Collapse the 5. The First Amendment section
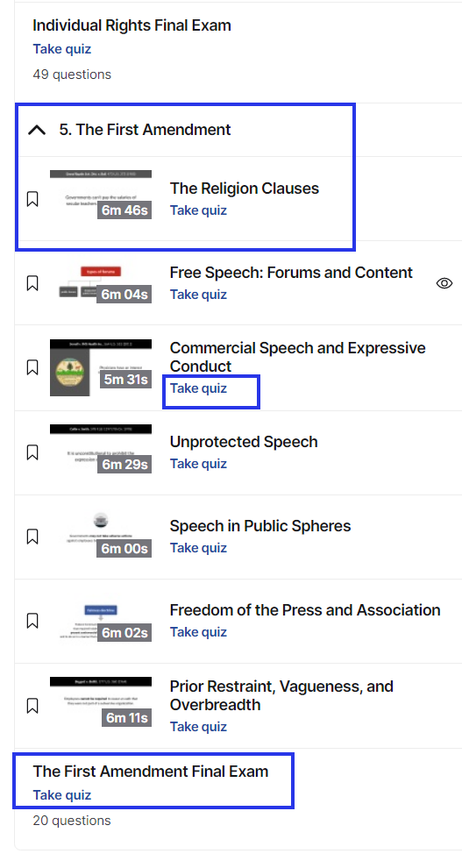The height and width of the screenshot is (868, 462). point(37,130)
